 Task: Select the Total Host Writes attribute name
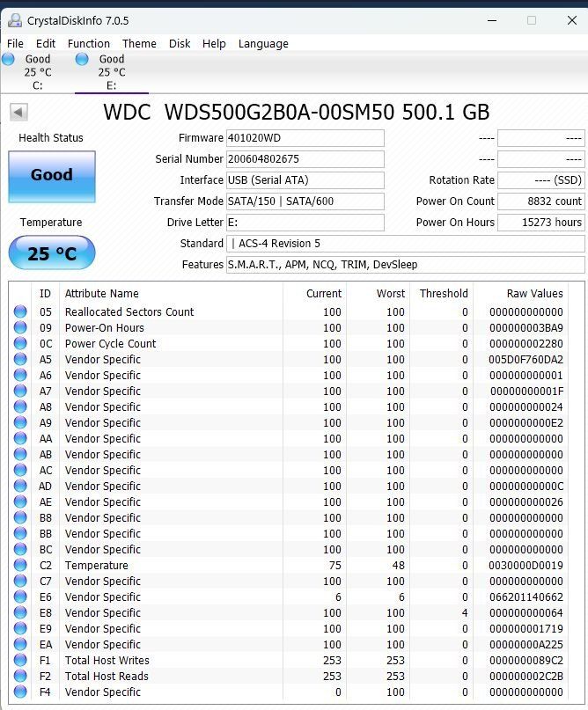coord(107,660)
